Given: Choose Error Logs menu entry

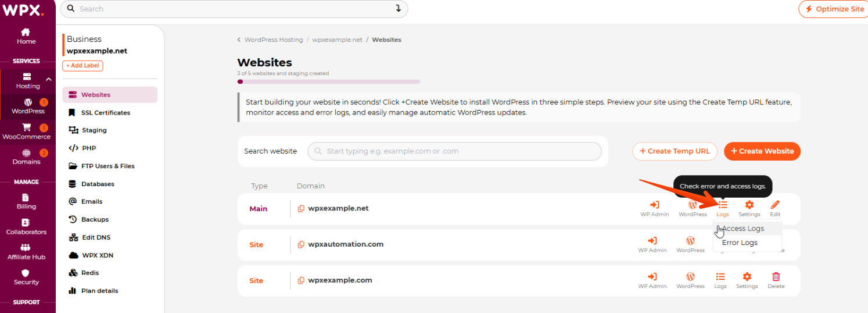Looking at the screenshot, I should [x=740, y=243].
